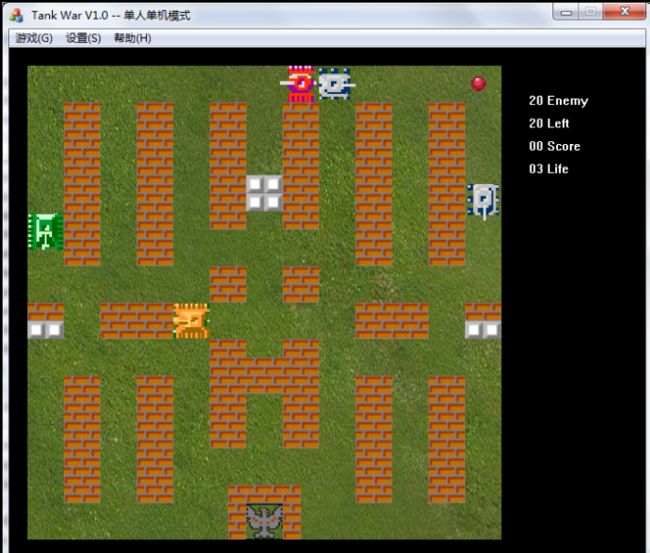This screenshot has height=553, width=650.
Task: Click the "20 Enemy" counter text
Action: coord(558,101)
